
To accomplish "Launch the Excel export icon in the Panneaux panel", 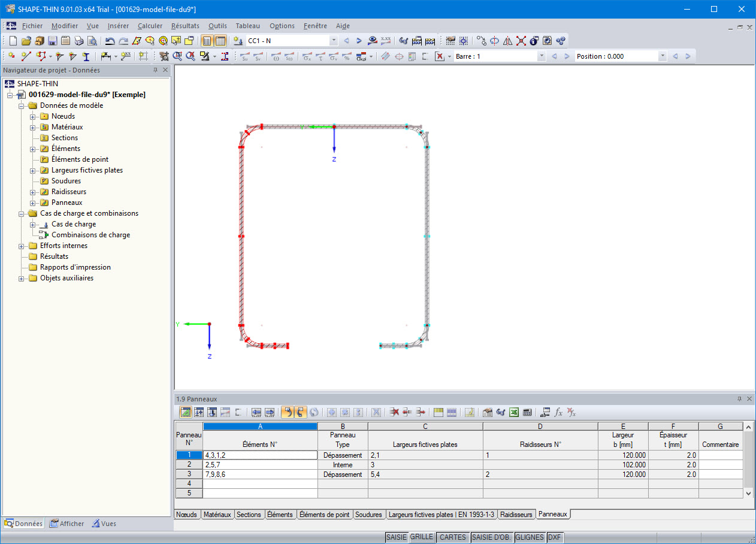I will click(514, 412).
